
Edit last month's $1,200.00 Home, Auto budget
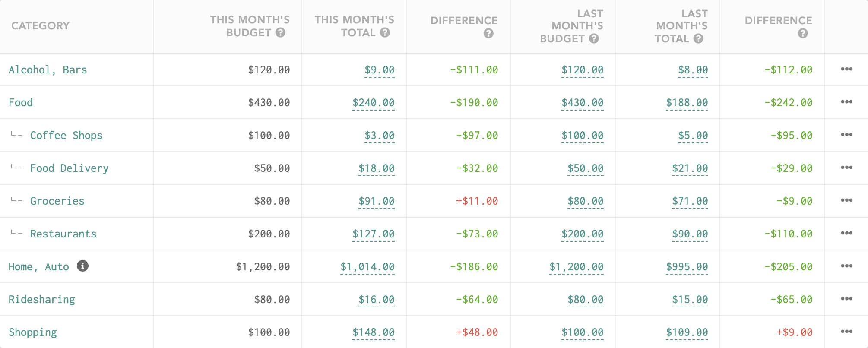click(576, 267)
